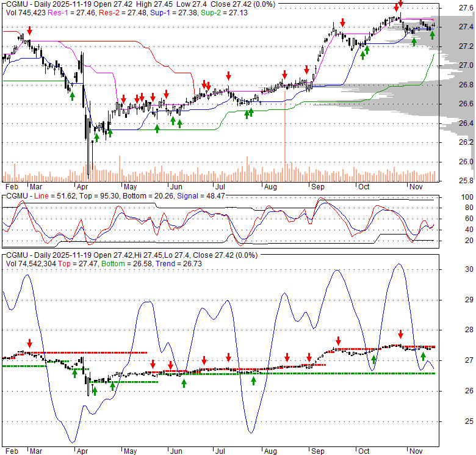Screen dimensions: 476x455
Task: Click the green arrow in the bottom panel in November
Action: coord(423,355)
